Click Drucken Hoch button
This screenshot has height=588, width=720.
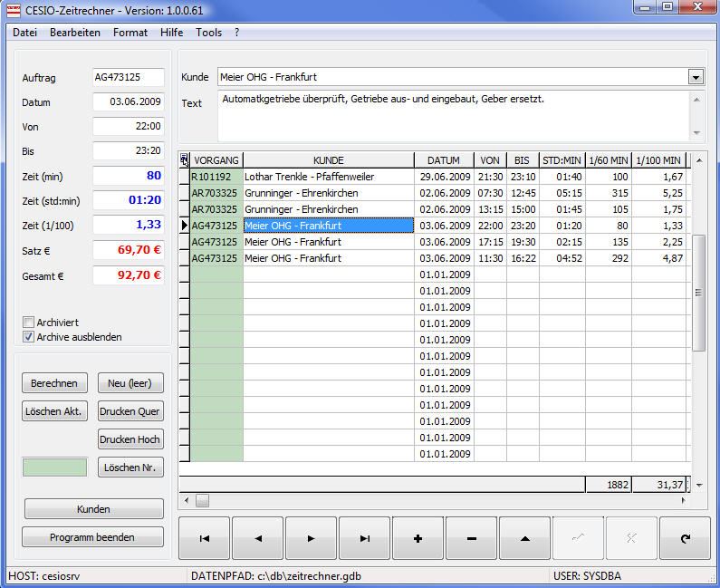click(x=130, y=439)
